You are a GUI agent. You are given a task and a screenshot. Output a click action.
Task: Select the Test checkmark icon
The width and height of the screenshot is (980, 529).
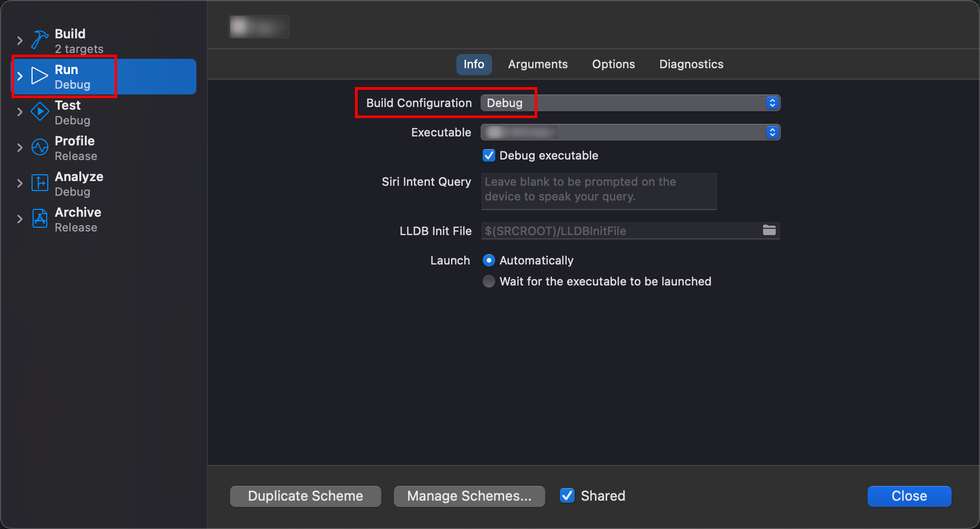click(39, 111)
